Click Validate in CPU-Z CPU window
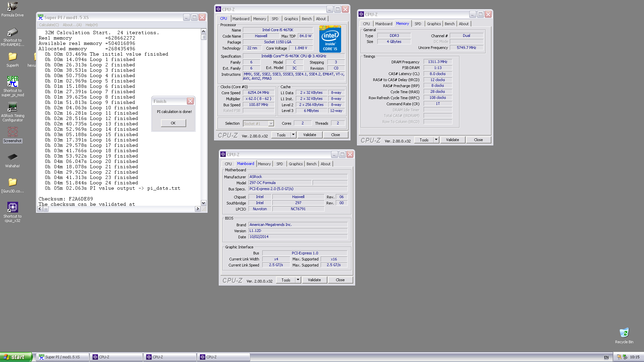Screen dimensions: 644x362 pyautogui.click(x=310, y=135)
